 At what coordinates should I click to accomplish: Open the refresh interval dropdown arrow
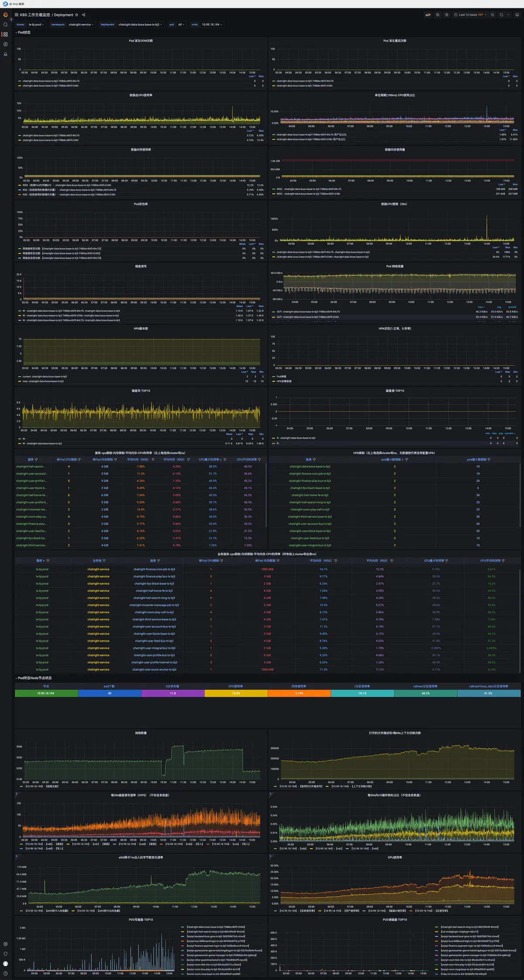tap(508, 15)
